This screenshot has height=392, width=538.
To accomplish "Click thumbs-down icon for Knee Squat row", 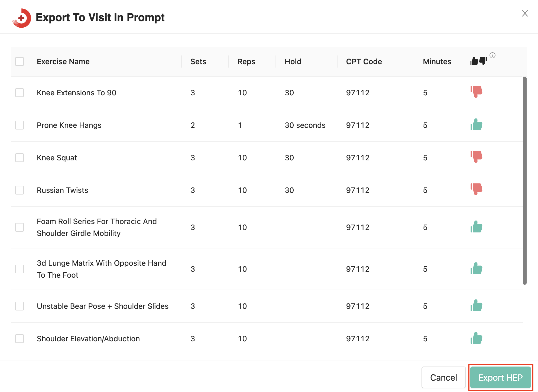I will (x=476, y=157).
